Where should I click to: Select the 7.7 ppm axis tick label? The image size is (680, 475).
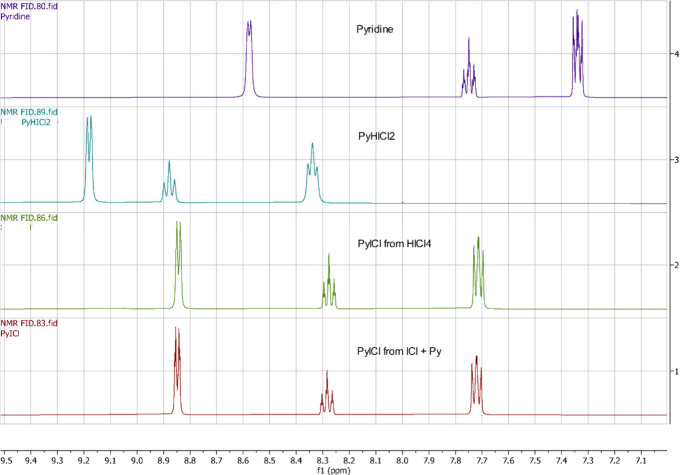[482, 460]
